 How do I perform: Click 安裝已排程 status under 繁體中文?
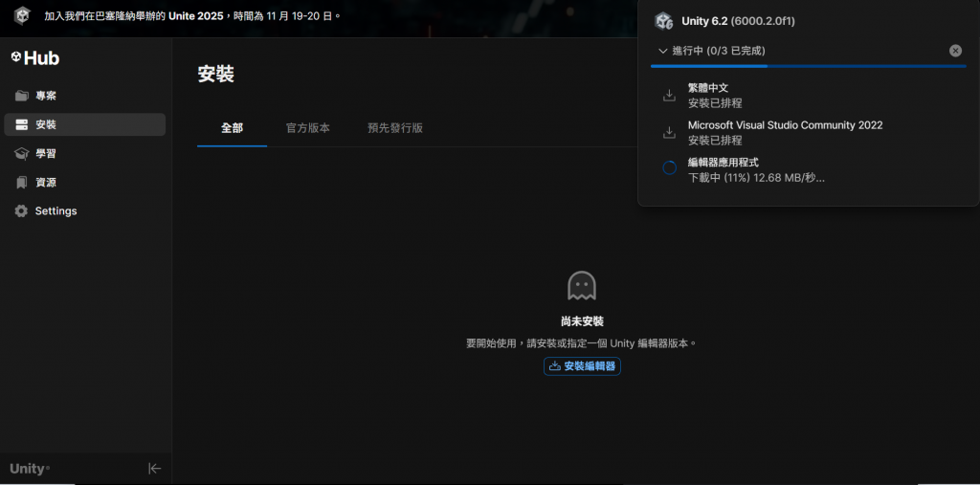click(715, 103)
